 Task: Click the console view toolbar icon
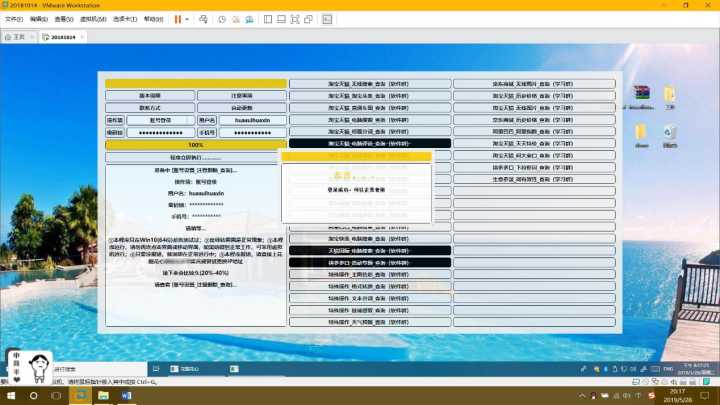click(327, 19)
